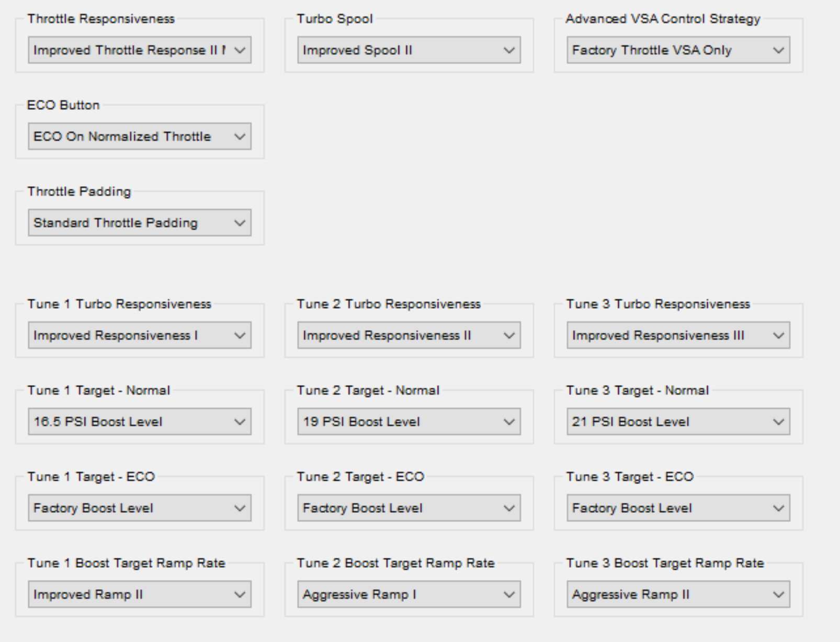
Task: Change Tune 2 Target - Normal boost level
Action: click(x=409, y=422)
